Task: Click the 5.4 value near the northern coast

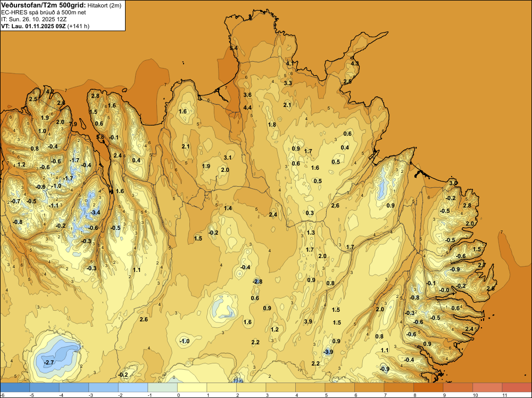Action: click(x=234, y=48)
